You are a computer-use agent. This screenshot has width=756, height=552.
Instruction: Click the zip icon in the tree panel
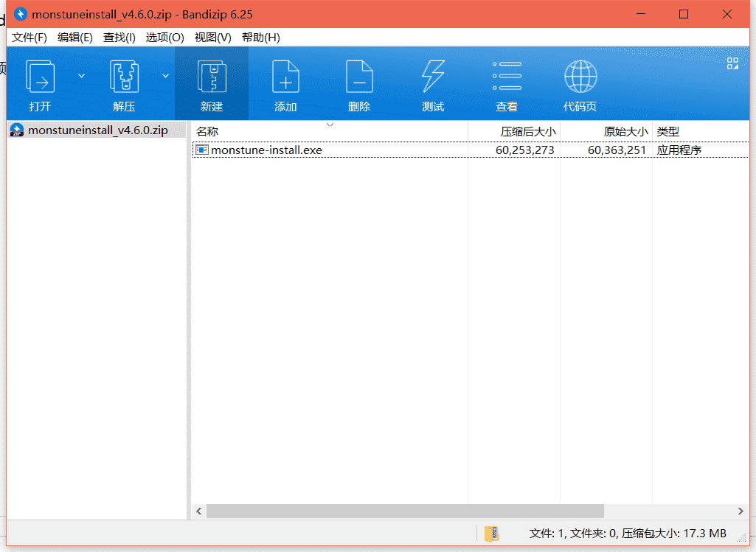point(17,130)
